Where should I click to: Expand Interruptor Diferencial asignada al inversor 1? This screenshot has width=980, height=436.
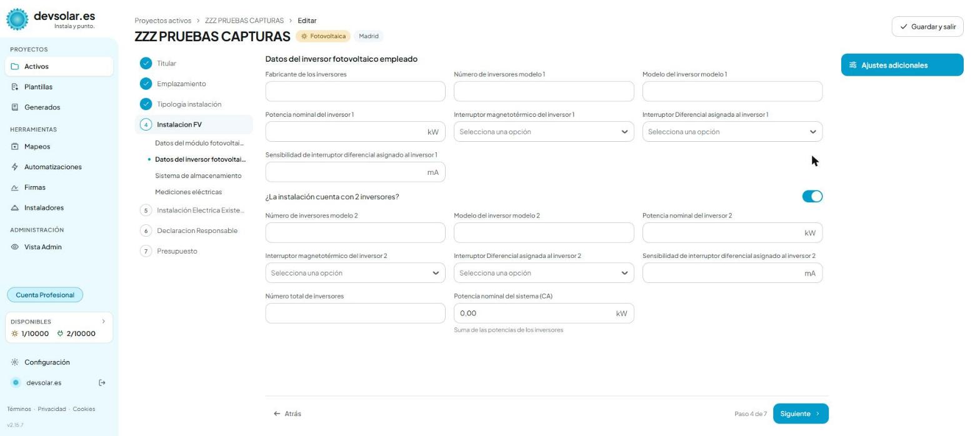(732, 132)
